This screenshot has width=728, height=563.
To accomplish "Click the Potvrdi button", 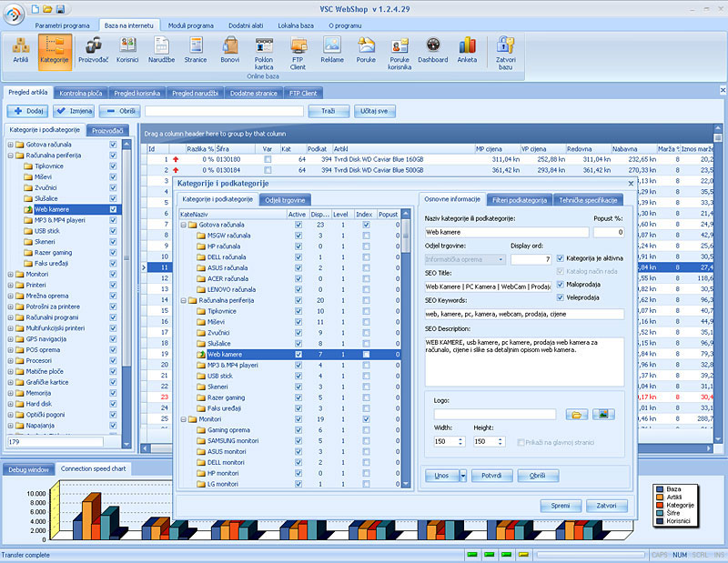I will click(491, 476).
